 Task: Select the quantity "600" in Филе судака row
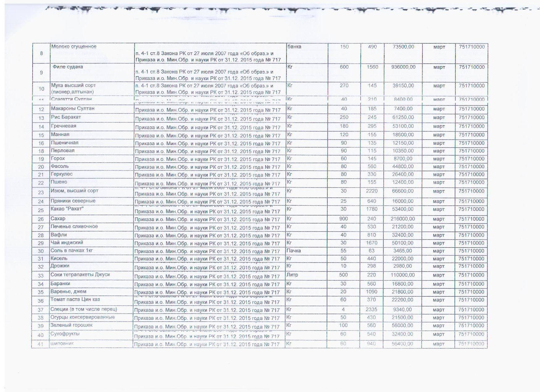(344, 67)
